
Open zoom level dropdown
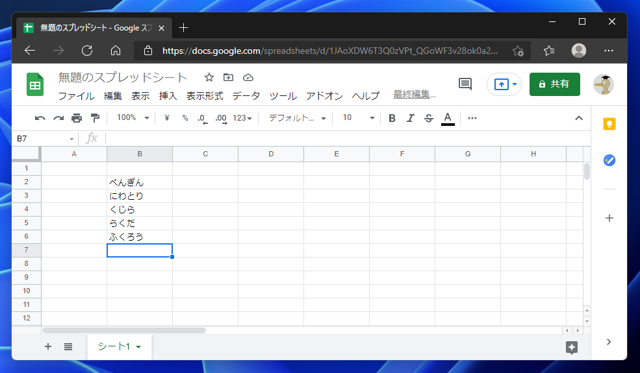point(133,118)
